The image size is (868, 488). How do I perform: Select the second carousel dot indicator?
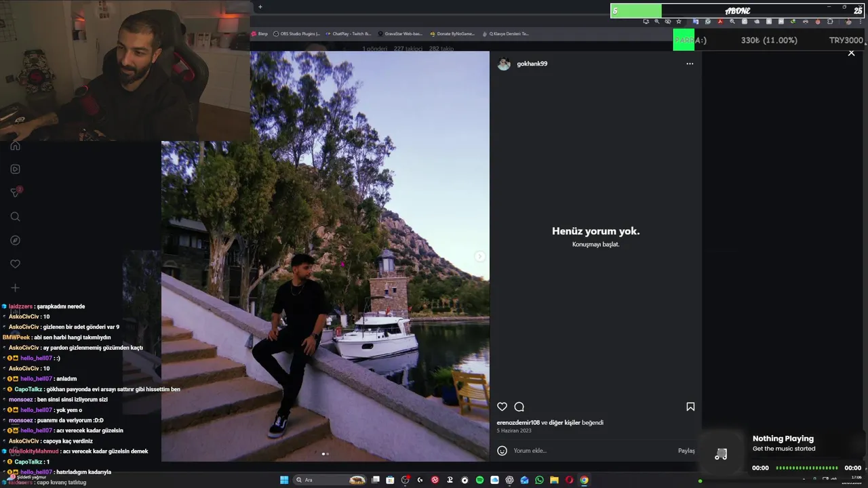328,454
